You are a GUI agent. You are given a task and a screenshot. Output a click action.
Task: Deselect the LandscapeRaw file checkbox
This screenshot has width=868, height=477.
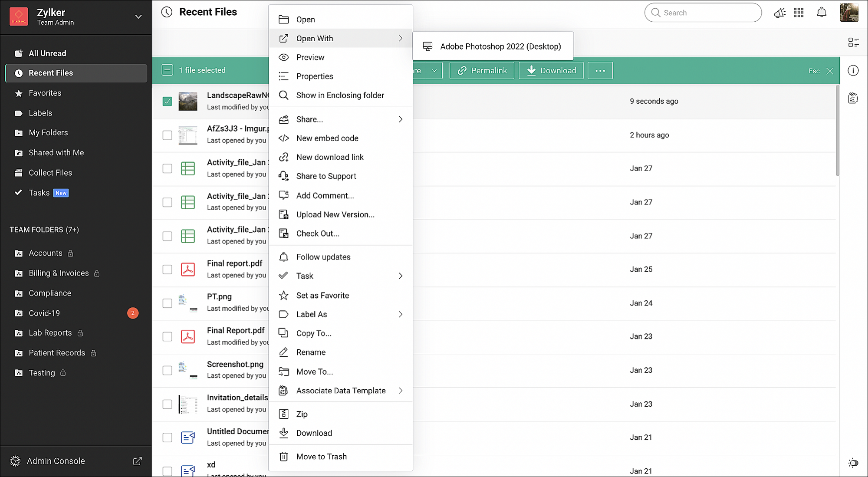tap(167, 101)
